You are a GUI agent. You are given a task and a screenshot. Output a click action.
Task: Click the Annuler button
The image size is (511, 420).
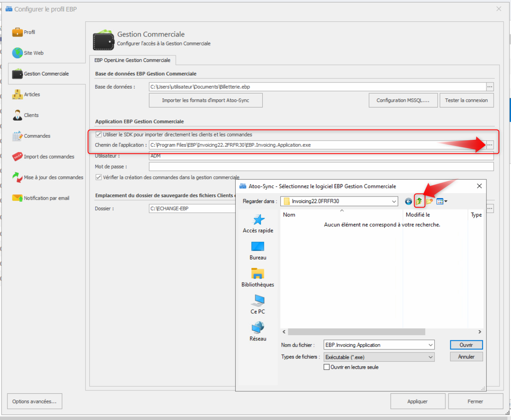coord(466,357)
